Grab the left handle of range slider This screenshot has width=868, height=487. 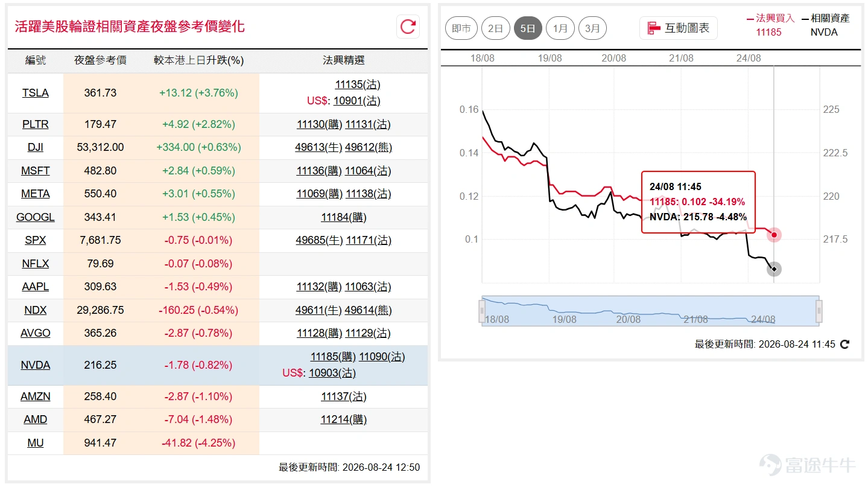pyautogui.click(x=482, y=311)
